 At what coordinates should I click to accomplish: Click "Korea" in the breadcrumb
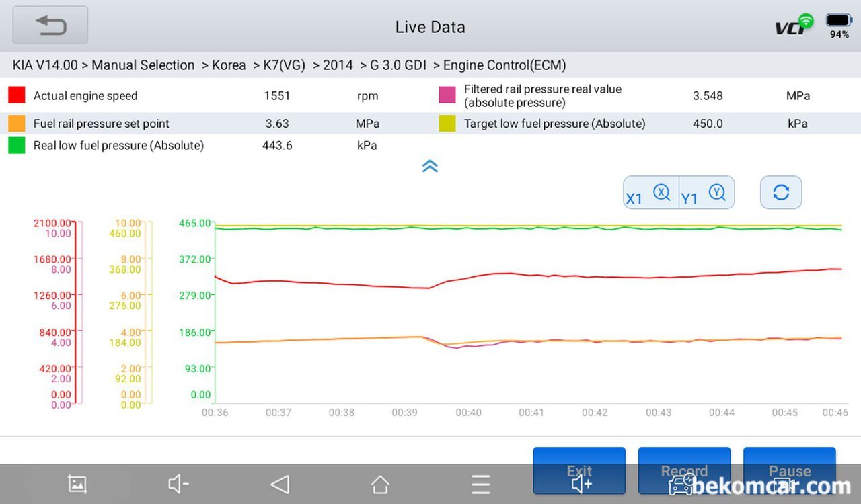click(x=229, y=65)
